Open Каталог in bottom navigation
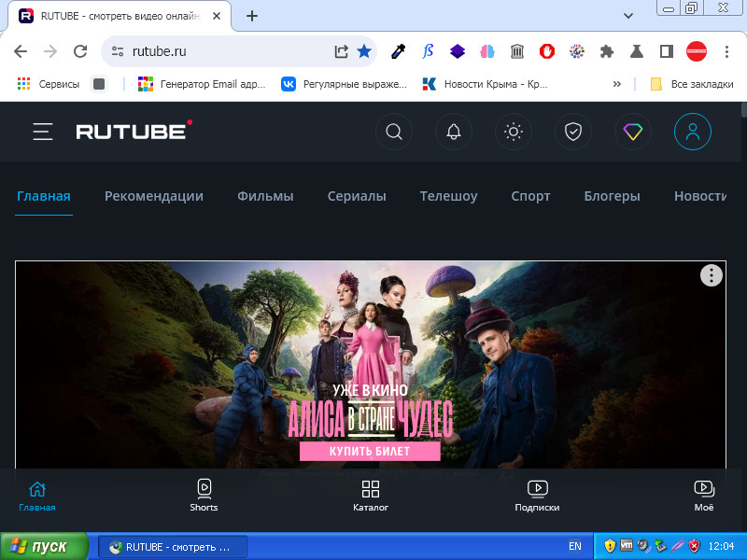Image resolution: width=747 pixels, height=560 pixels. click(371, 495)
